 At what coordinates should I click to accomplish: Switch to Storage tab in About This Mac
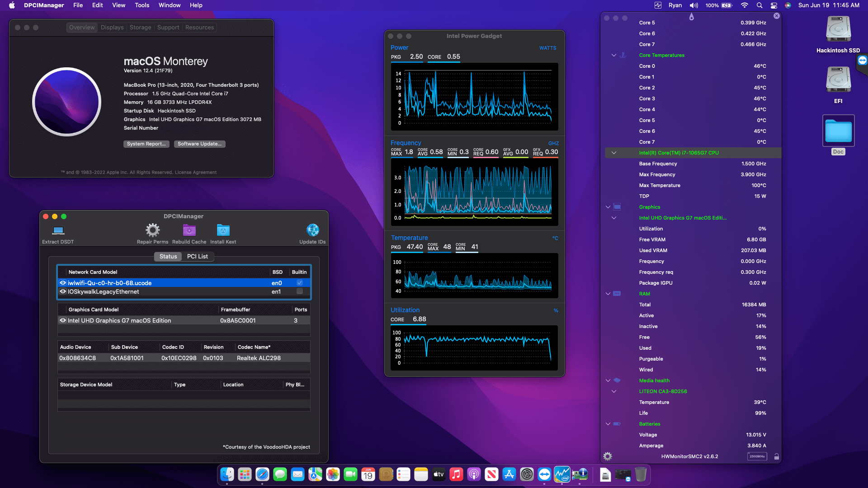pos(141,28)
